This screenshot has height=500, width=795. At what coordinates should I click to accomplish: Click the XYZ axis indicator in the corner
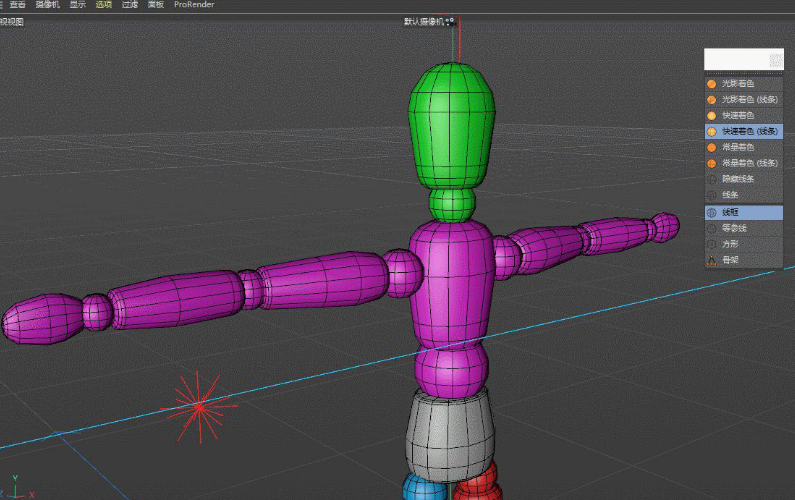point(17,487)
